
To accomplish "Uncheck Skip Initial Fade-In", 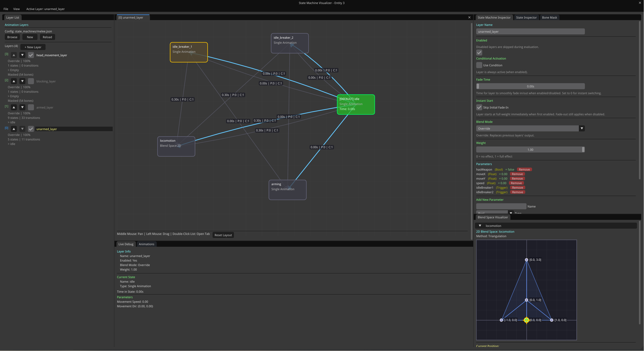I will (479, 107).
